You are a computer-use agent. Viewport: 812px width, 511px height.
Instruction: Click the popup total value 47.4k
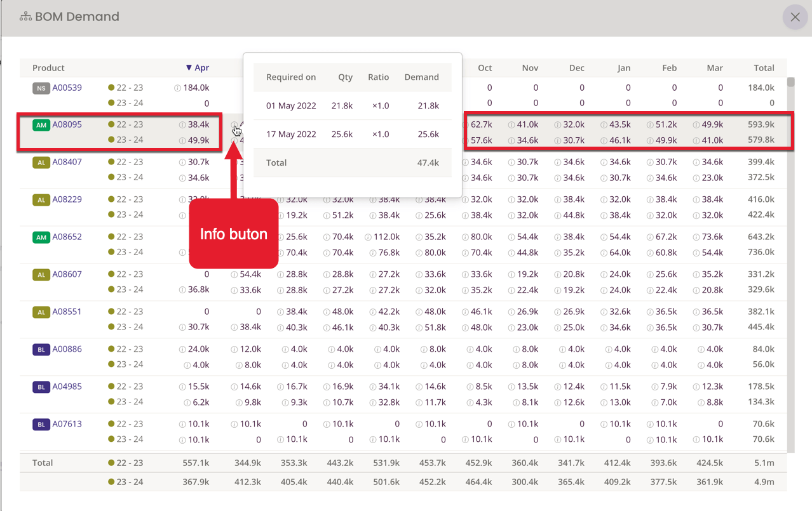428,163
